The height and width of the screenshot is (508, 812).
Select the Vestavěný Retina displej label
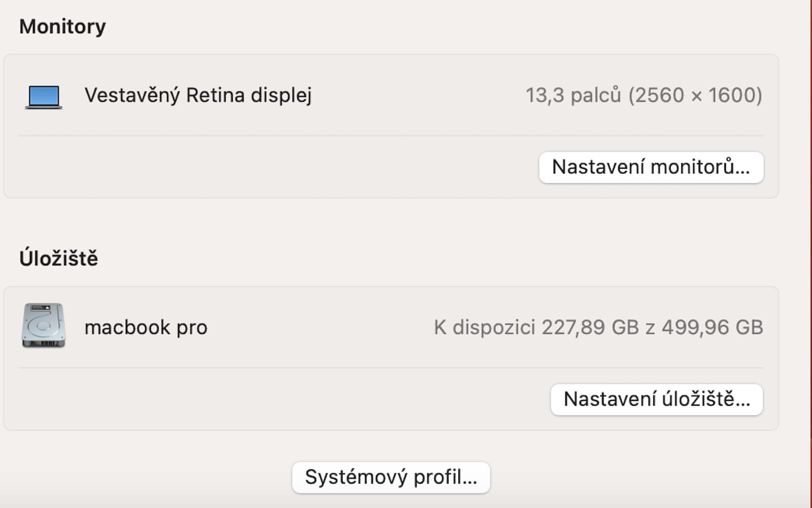point(198,95)
